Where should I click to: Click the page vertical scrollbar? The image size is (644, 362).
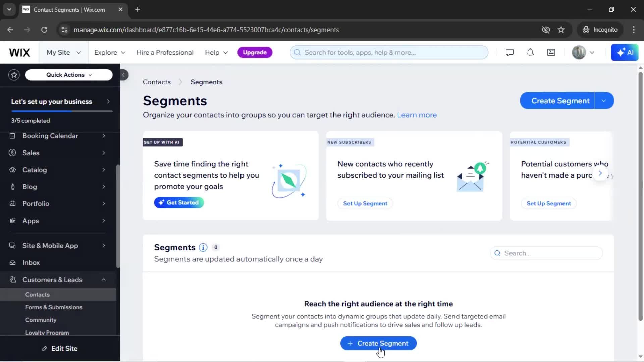640,196
